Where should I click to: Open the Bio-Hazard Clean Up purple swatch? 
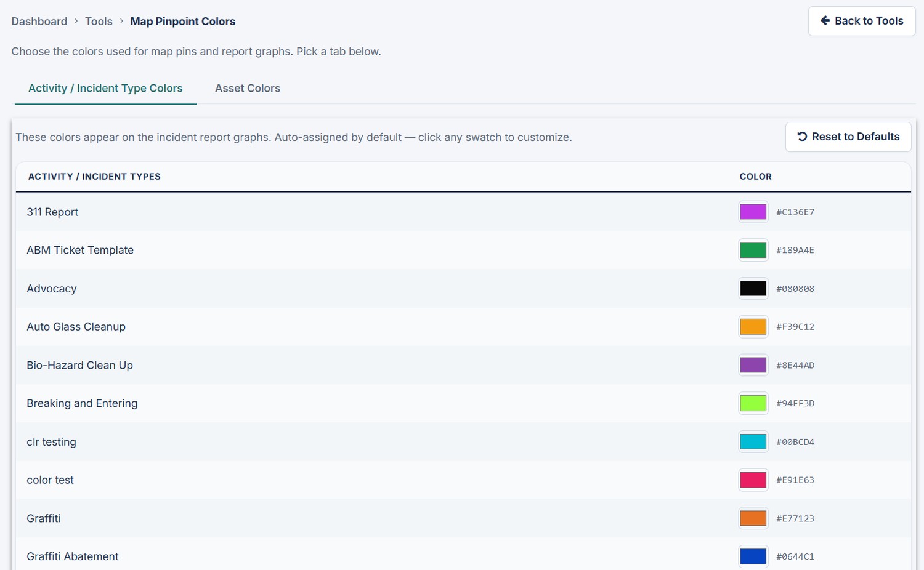click(x=753, y=365)
